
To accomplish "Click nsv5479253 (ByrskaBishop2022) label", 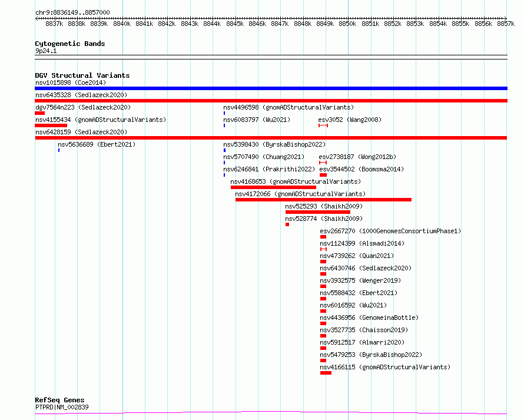I will 371,355.
